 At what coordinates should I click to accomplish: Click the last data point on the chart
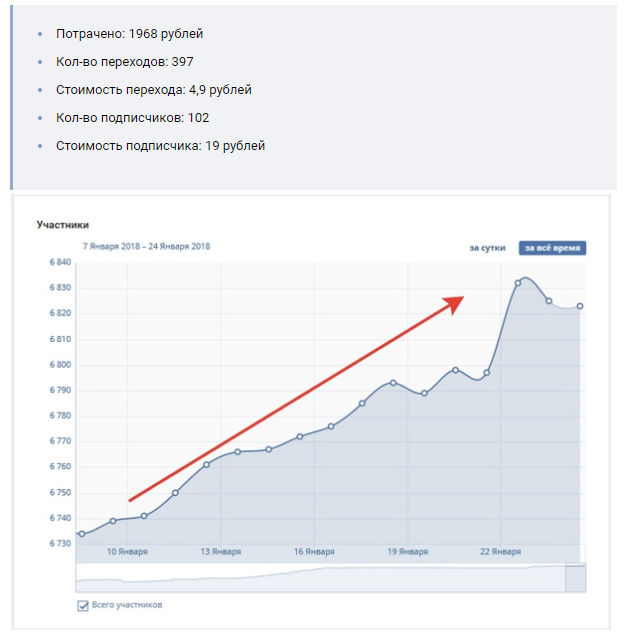pos(580,306)
